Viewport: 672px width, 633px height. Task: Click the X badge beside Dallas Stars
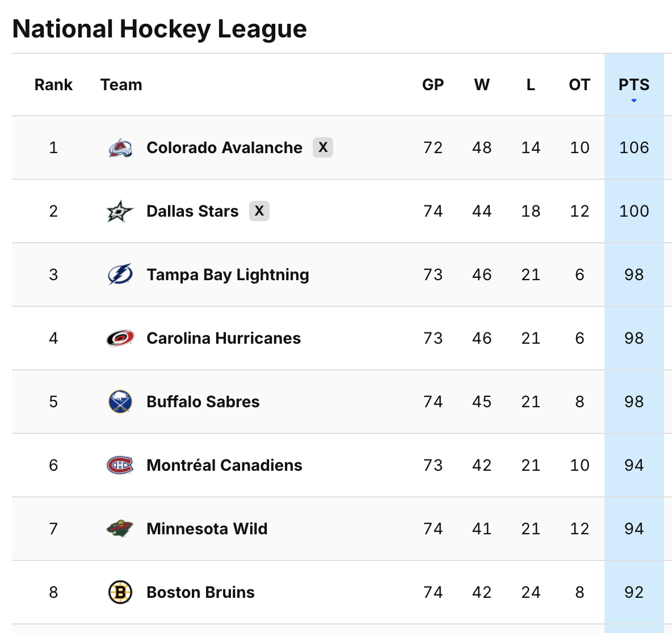tap(259, 211)
